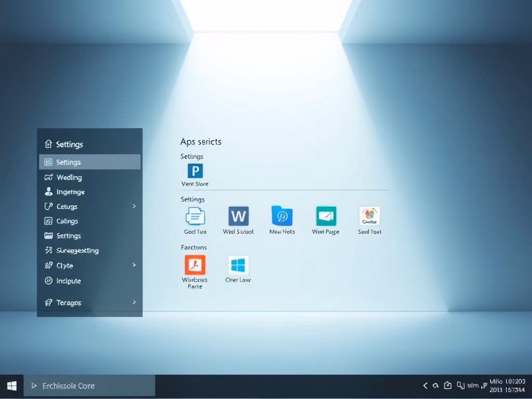The width and height of the screenshot is (532, 399).
Task: Select the highlighted Settings menu item
Action: click(x=89, y=162)
